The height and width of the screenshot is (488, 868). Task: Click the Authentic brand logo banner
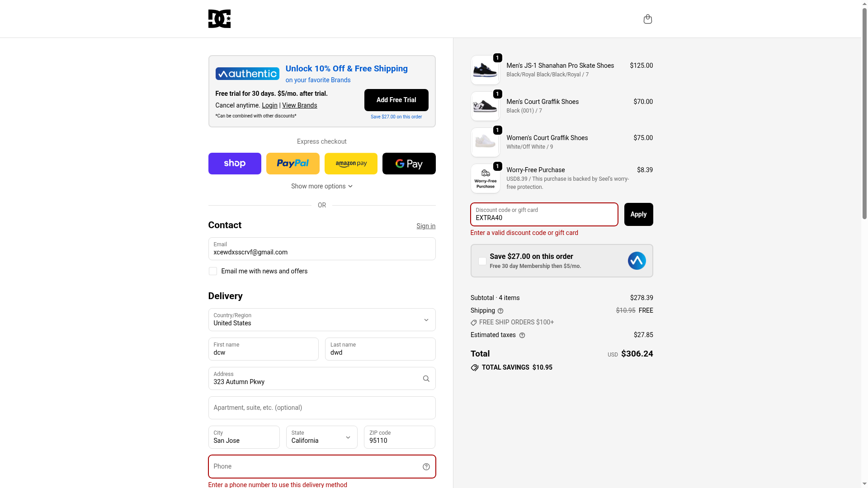tap(247, 74)
